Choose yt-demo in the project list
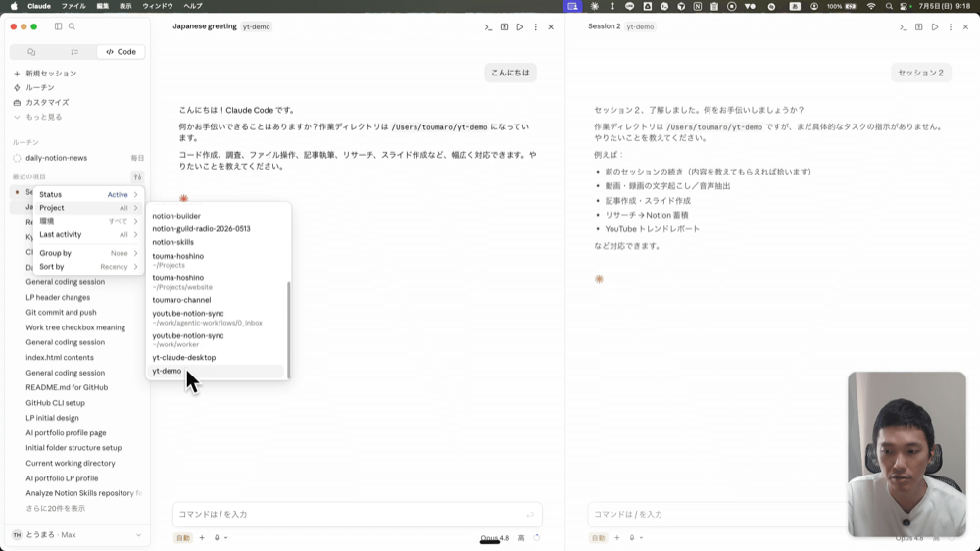This screenshot has height=551, width=980. tap(217, 371)
